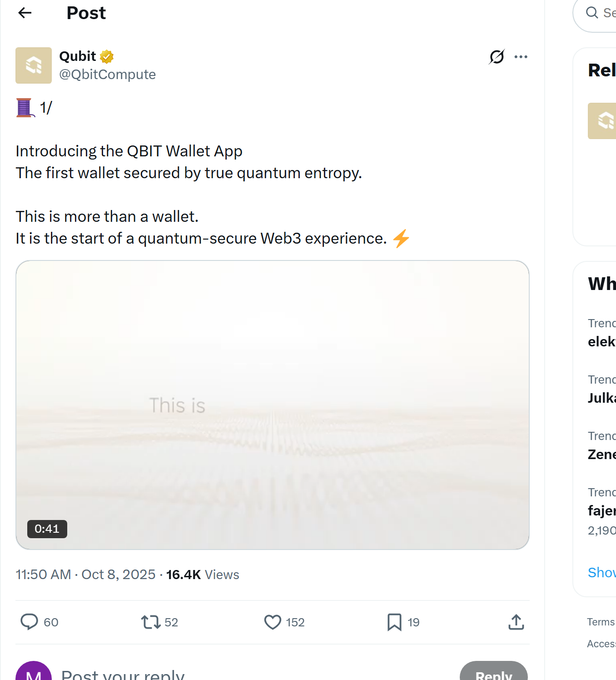616x680 pixels.
Task: Bookmark the post using the bookmark icon
Action: click(393, 622)
